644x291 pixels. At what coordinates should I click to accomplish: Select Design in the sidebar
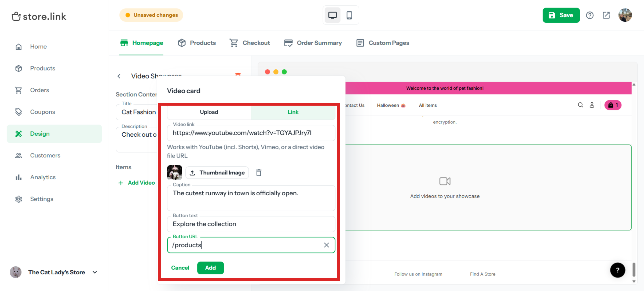click(x=54, y=134)
